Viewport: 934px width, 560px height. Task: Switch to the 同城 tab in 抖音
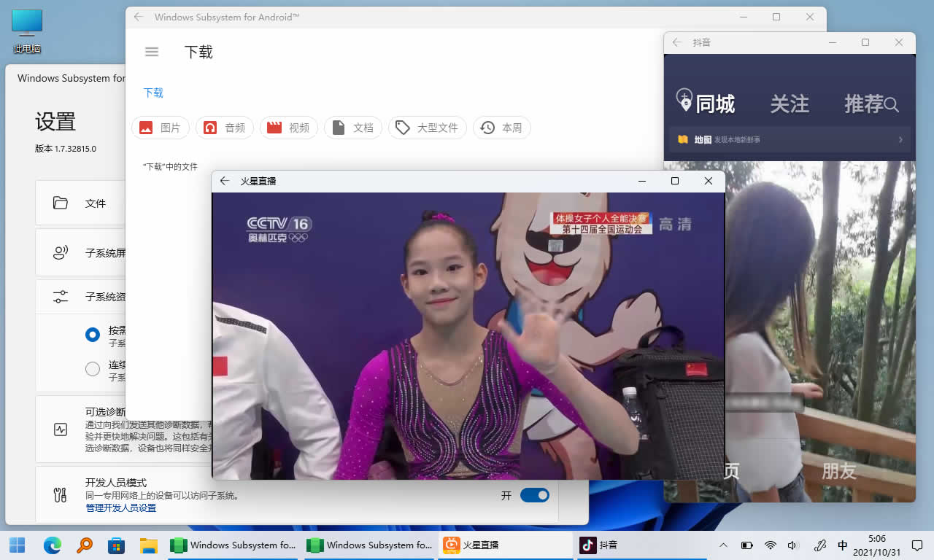click(715, 104)
